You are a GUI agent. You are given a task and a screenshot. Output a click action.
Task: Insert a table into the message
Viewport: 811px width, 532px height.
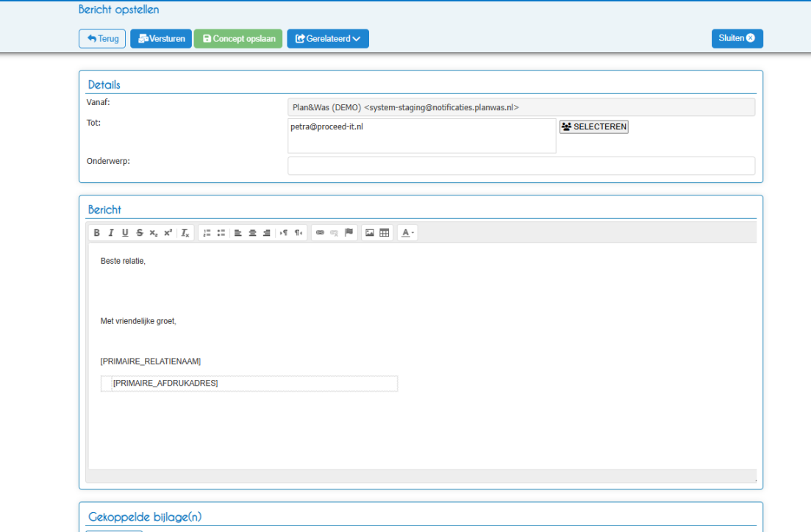click(x=385, y=233)
